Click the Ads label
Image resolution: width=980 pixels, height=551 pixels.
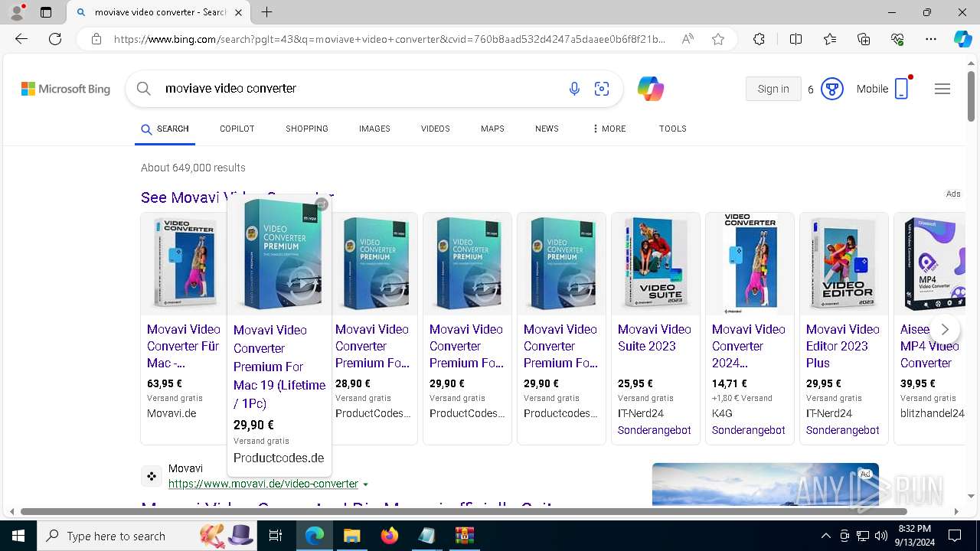(x=953, y=194)
